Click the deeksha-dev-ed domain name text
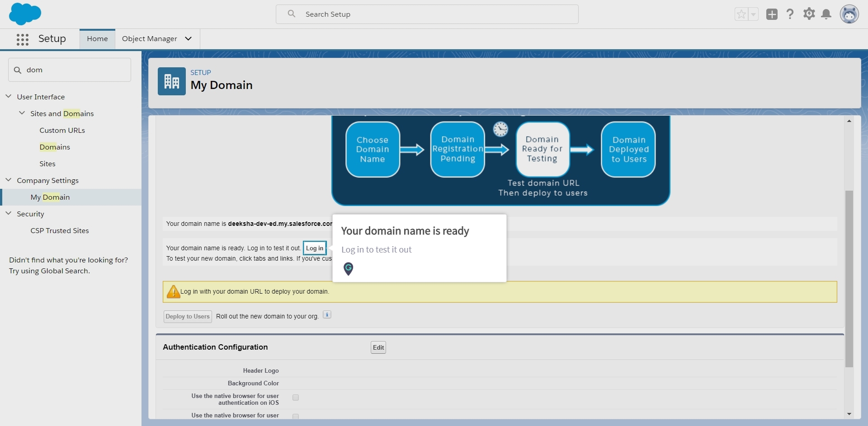Screen dimensions: 868x426 (x=280, y=224)
